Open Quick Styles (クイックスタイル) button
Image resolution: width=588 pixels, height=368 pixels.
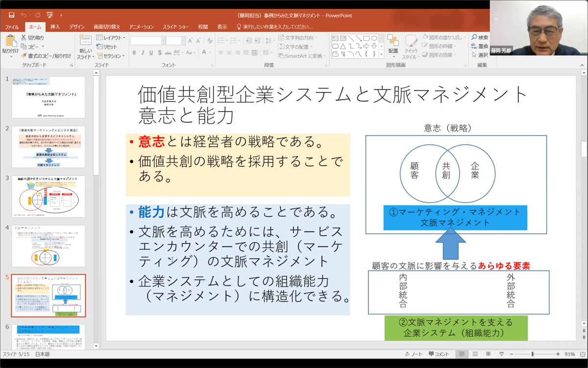tap(411, 47)
